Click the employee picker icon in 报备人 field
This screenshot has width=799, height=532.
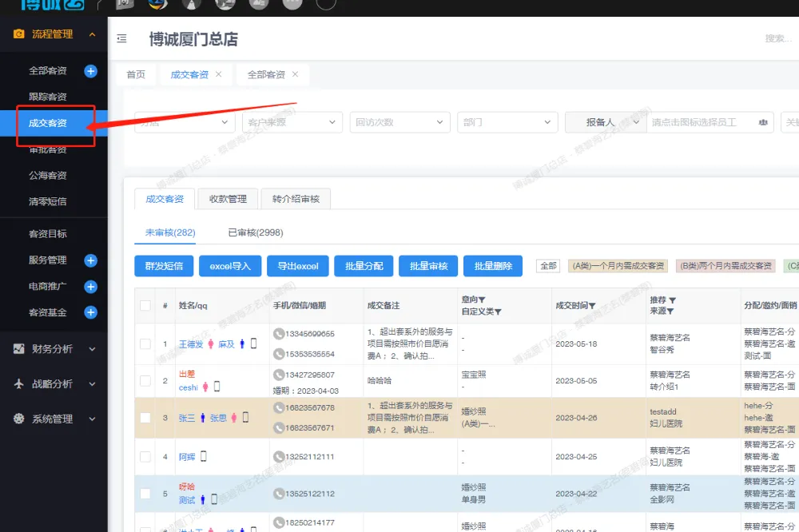(763, 122)
